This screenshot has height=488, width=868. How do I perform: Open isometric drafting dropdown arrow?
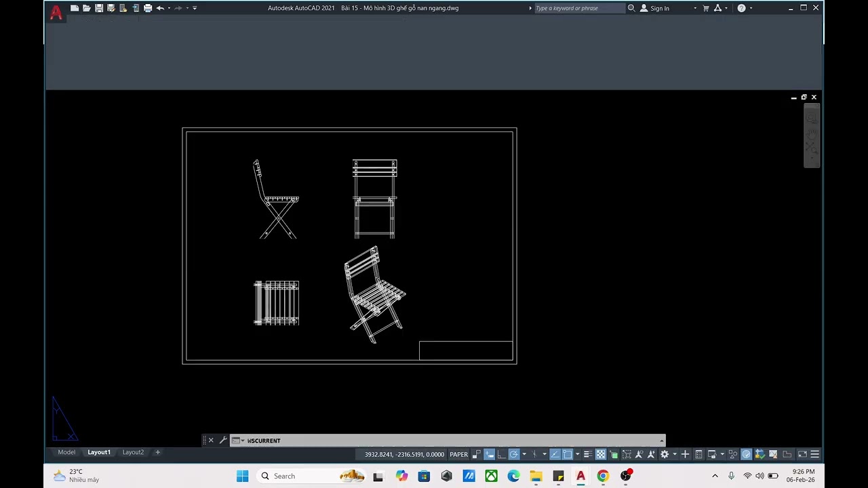[x=545, y=454]
